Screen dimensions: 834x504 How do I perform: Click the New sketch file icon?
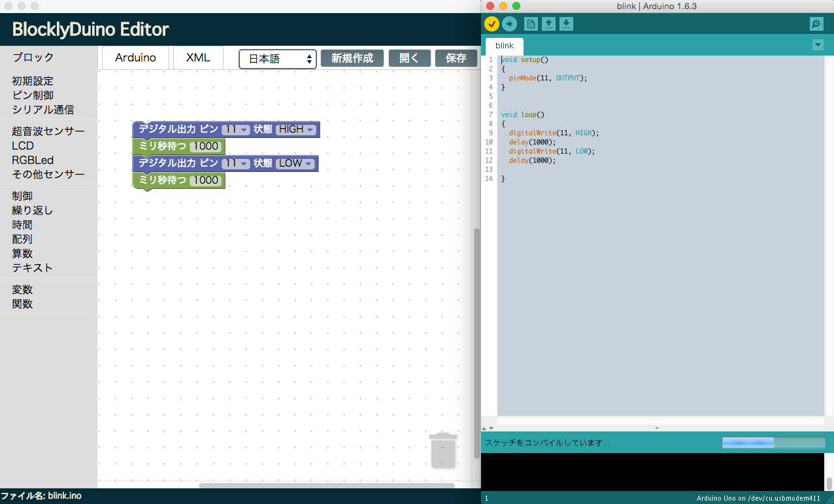[531, 24]
